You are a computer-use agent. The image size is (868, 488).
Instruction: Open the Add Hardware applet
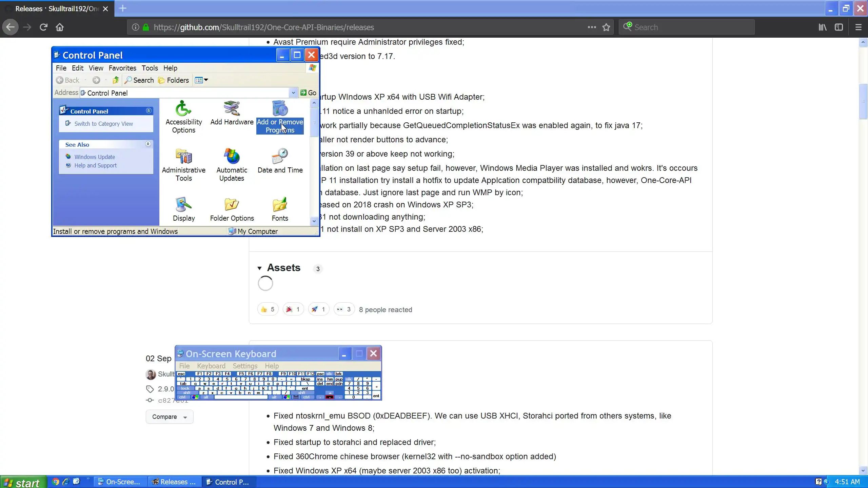[x=232, y=114]
